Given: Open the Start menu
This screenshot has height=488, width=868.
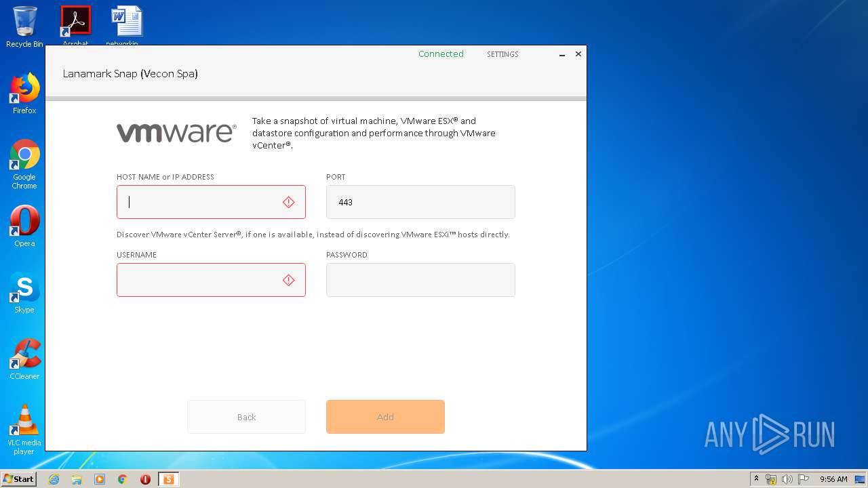Looking at the screenshot, I should [18, 479].
